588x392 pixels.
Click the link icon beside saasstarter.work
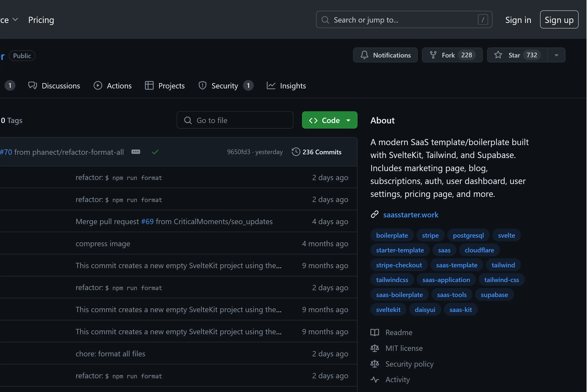click(x=374, y=215)
